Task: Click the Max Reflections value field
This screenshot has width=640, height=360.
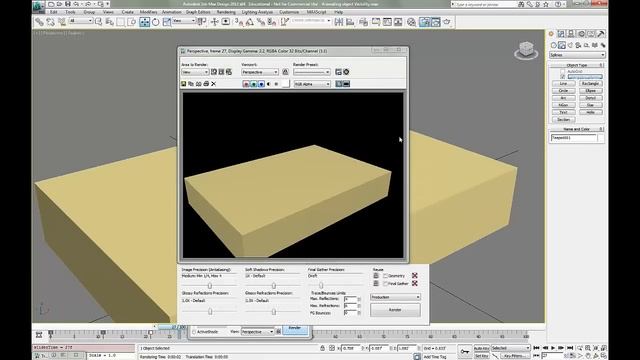Action: pyautogui.click(x=350, y=299)
